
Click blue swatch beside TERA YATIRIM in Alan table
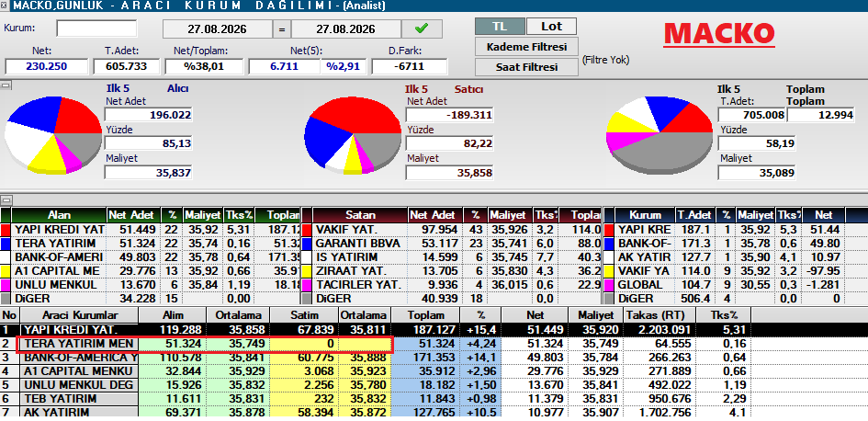6,244
